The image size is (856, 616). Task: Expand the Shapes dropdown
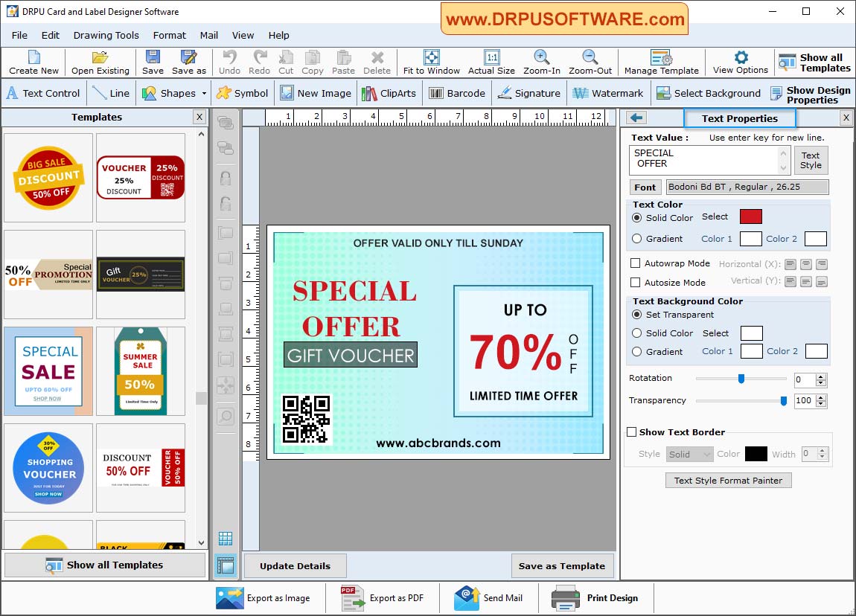(202, 93)
